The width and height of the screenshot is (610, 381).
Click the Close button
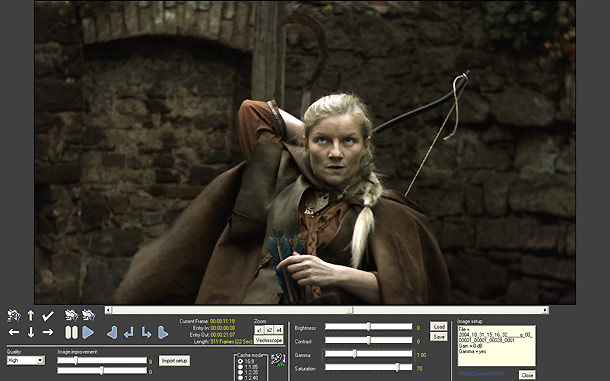click(x=527, y=375)
